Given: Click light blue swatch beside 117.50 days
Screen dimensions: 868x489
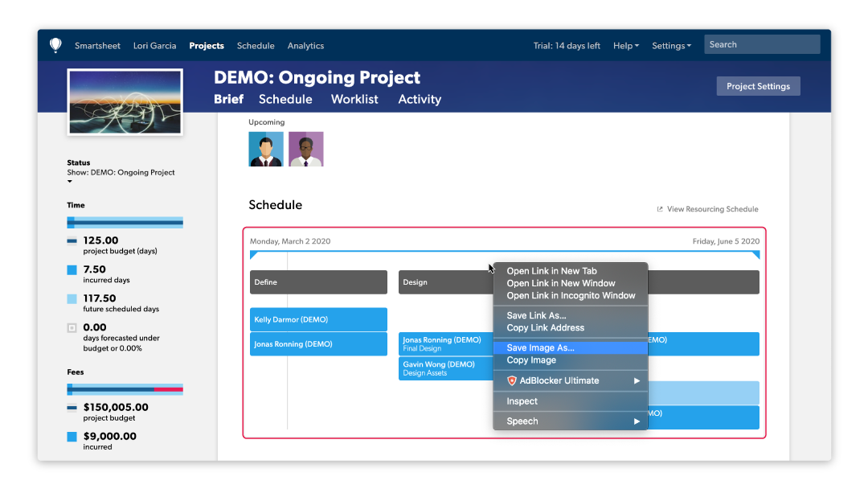Looking at the screenshot, I should [x=72, y=299].
